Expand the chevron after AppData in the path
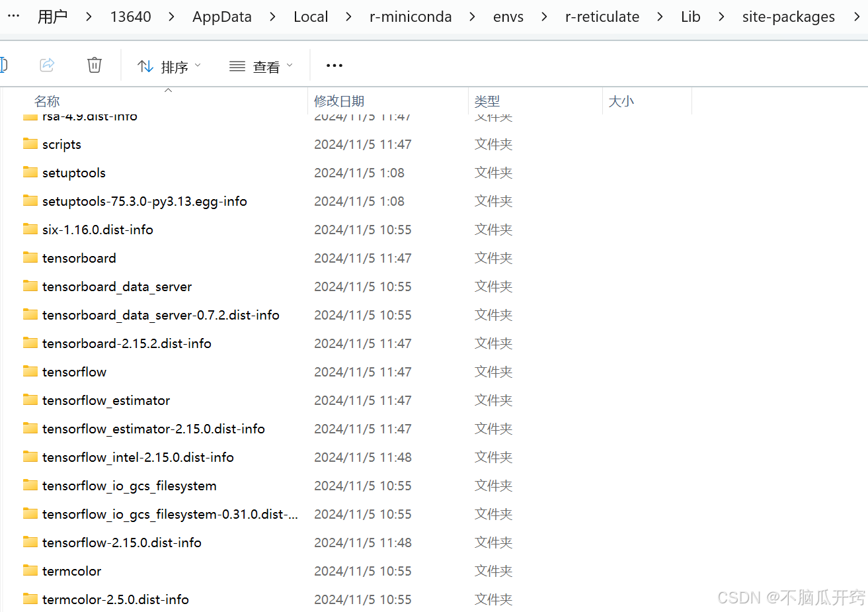This screenshot has height=612, width=868. tap(272, 17)
